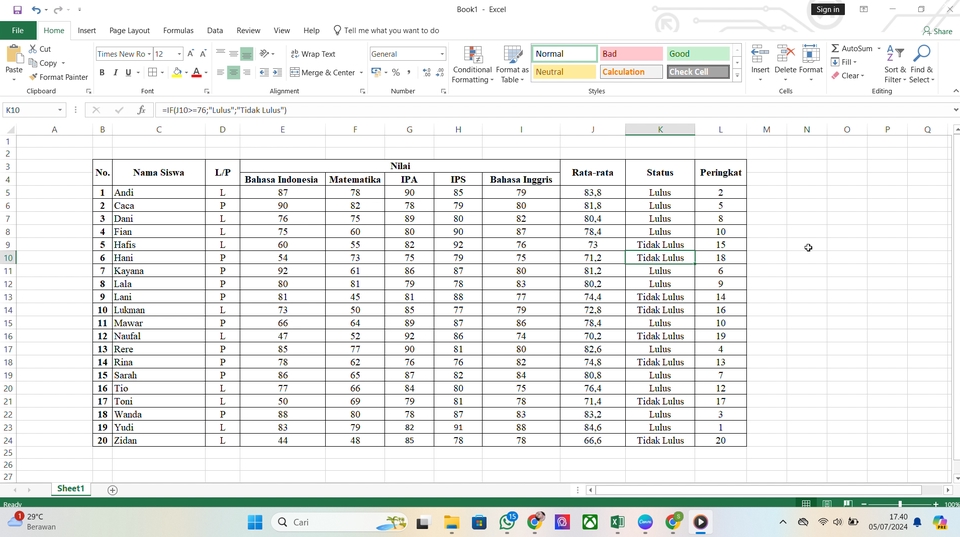The height and width of the screenshot is (537, 960).
Task: Adjust the zoom slider handle
Action: (x=899, y=504)
